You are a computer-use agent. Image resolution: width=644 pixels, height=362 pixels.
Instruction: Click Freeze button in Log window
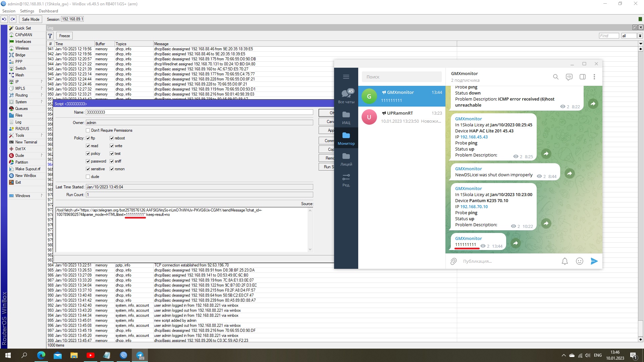pos(64,36)
